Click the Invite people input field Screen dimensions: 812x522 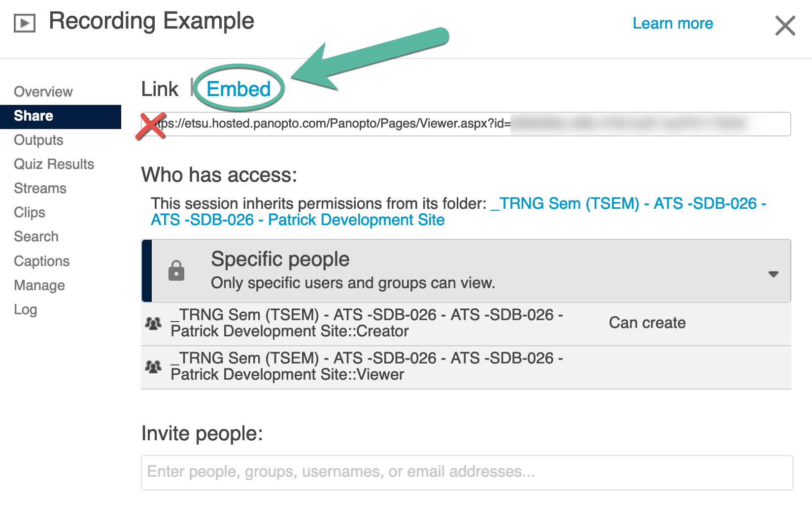click(466, 472)
